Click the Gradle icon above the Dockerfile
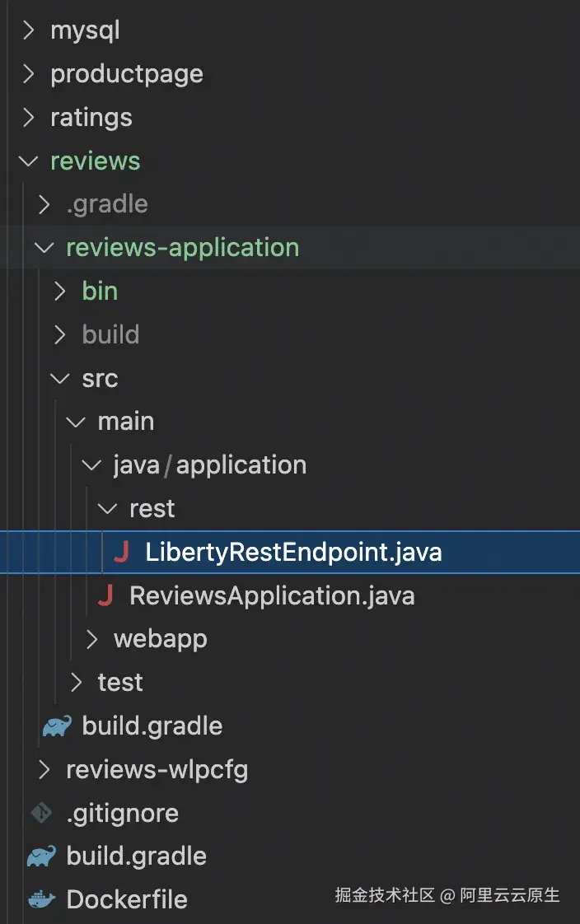Screen dimensions: 580x924 [x=42, y=856]
